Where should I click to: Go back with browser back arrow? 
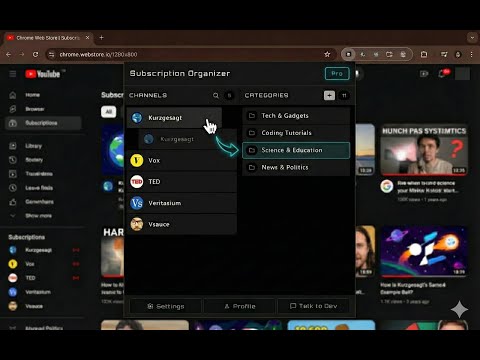(x=9, y=54)
